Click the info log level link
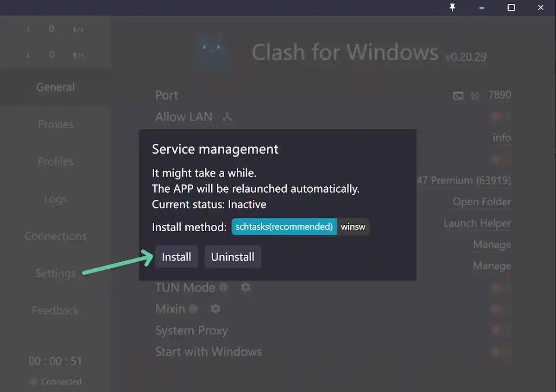This screenshot has height=392, width=556. [502, 138]
